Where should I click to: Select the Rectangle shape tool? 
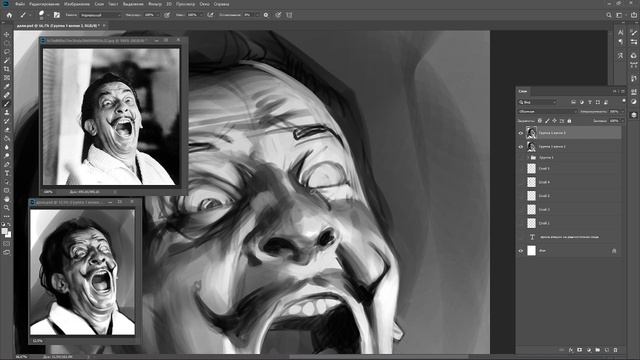pos(7,190)
